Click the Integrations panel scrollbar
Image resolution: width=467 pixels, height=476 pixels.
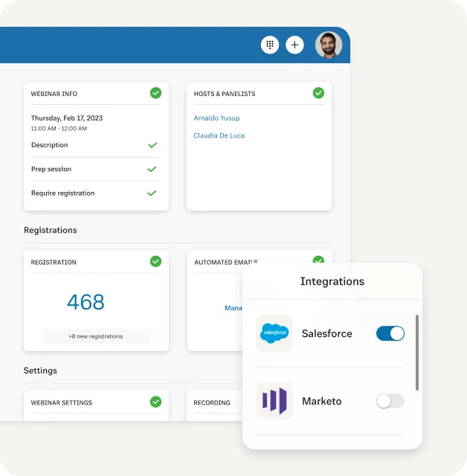[416, 353]
